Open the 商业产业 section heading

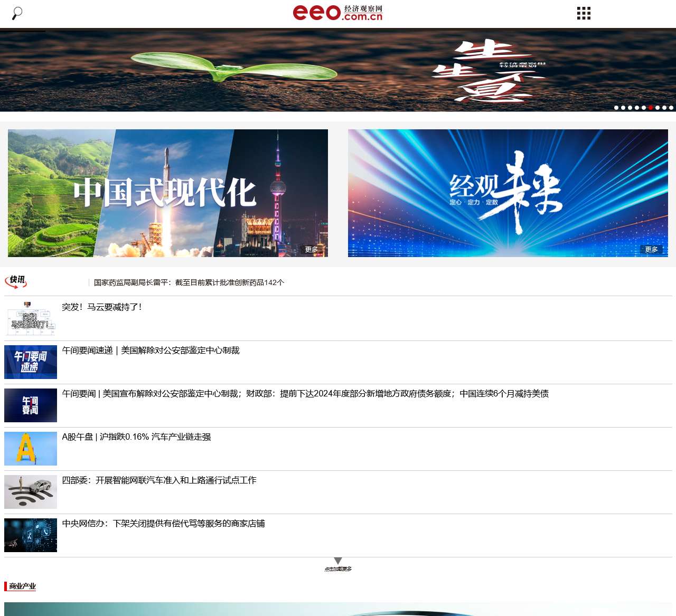[x=22, y=586]
